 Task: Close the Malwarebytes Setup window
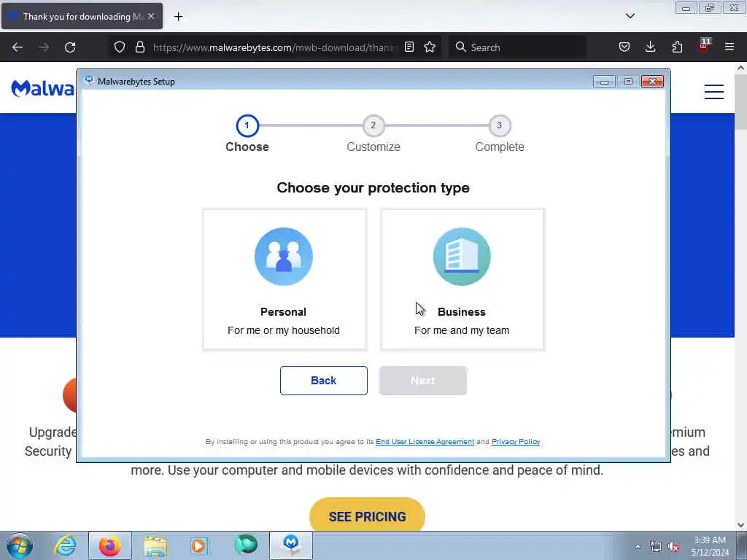pos(652,82)
